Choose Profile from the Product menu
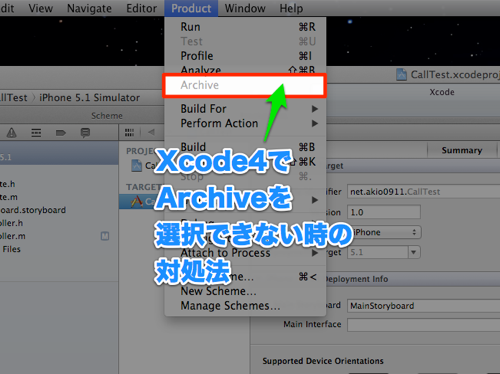500x374 pixels. pyautogui.click(x=245, y=56)
